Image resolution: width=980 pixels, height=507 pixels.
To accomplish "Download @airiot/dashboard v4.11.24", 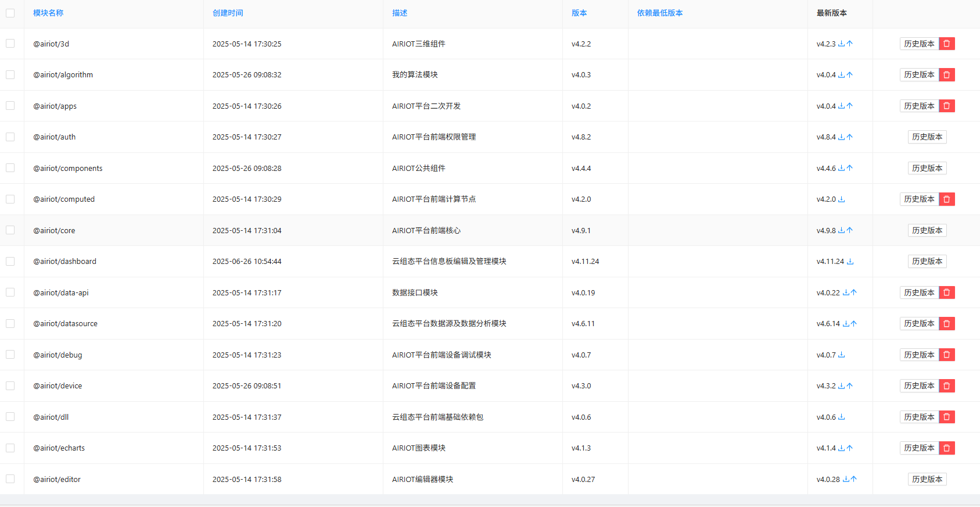I will pos(850,261).
